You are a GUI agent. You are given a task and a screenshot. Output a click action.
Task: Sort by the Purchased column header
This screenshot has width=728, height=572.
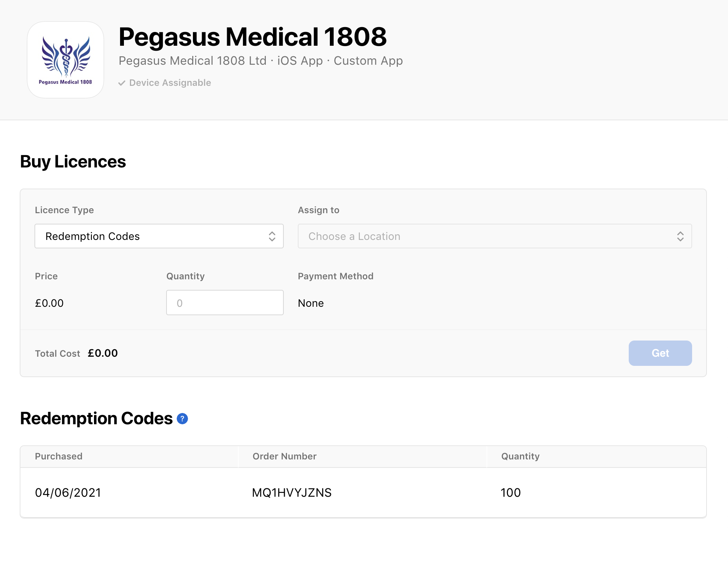[58, 456]
